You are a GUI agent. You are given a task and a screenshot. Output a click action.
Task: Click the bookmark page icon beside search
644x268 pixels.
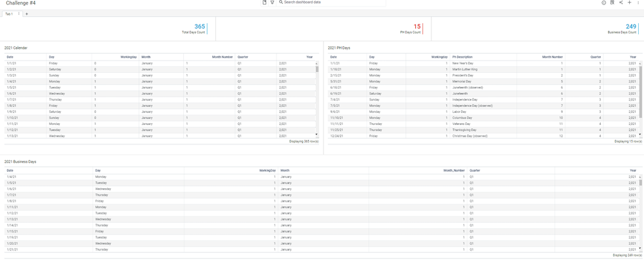point(264,3)
